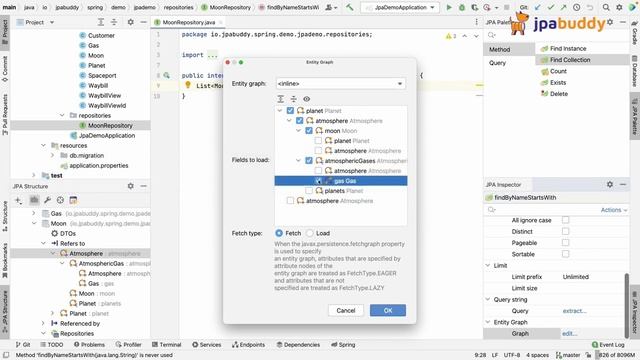The width and height of the screenshot is (640, 360).
Task: Enable the Sortable checkbox
Action: [x=565, y=254]
